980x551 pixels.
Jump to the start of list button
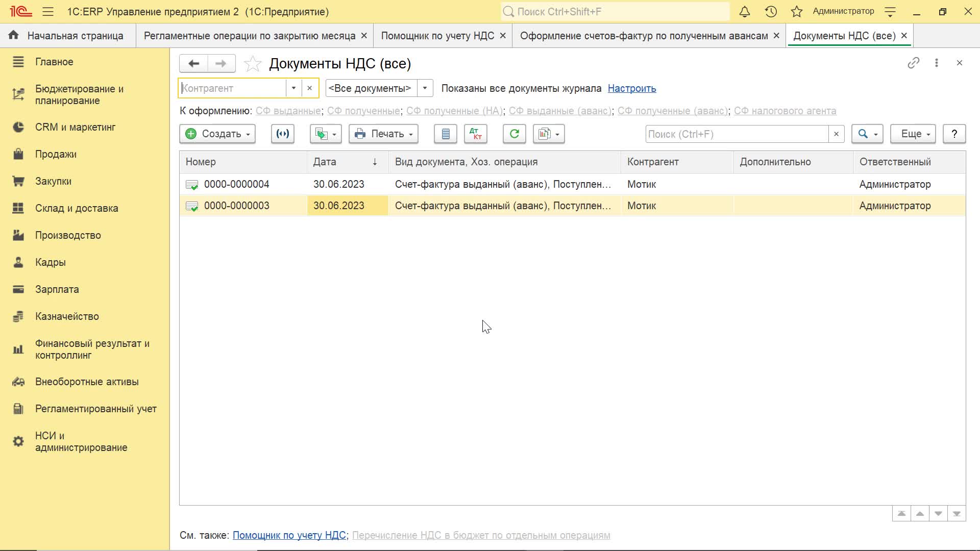[901, 514]
